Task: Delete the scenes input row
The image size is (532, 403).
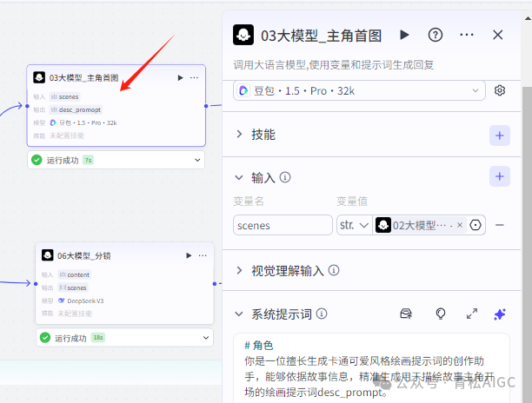Action: pos(500,225)
